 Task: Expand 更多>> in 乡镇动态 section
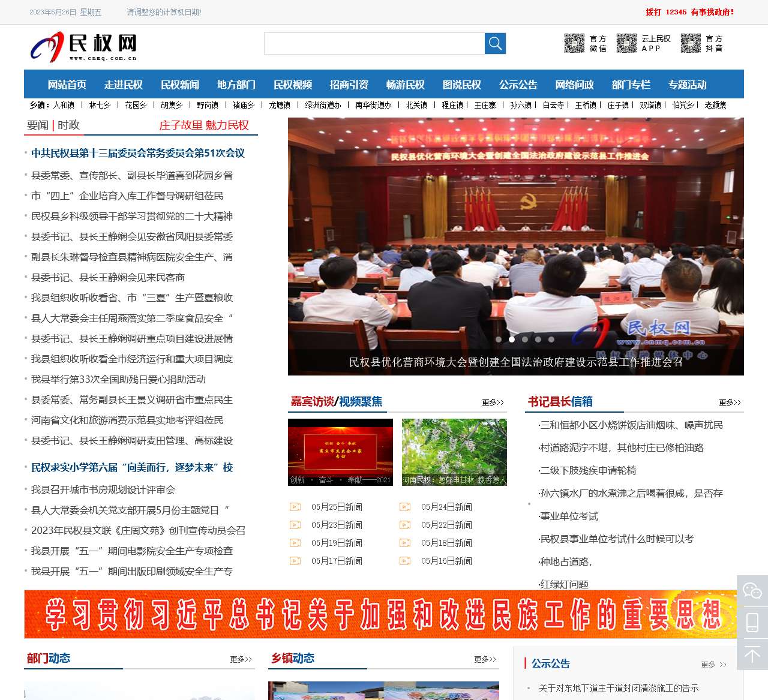tap(485, 659)
